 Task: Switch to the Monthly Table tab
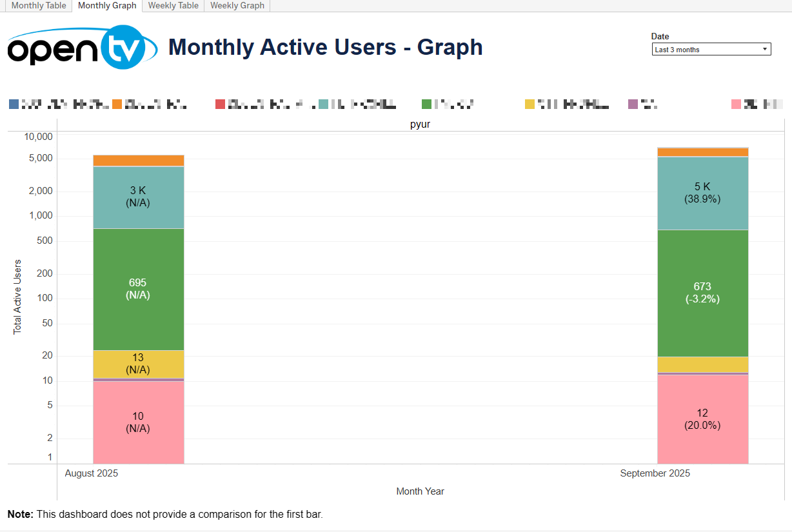coord(39,6)
